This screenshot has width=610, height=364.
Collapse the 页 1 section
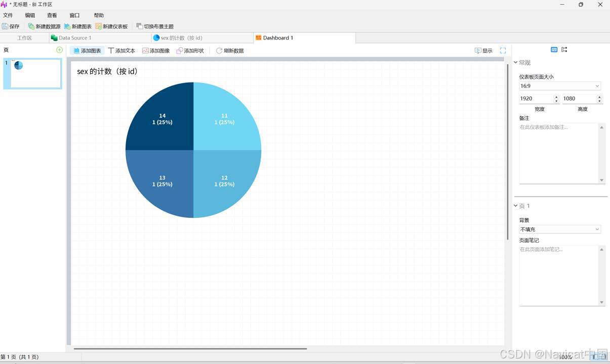pos(516,206)
